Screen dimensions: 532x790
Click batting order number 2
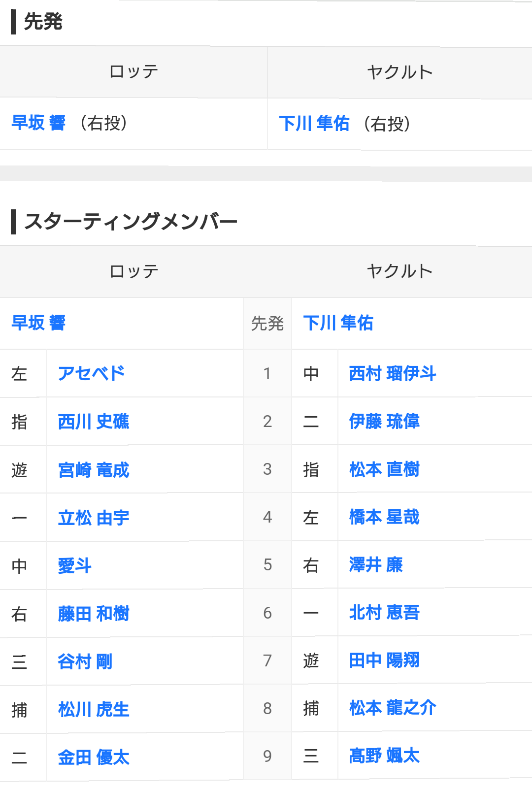click(x=267, y=421)
